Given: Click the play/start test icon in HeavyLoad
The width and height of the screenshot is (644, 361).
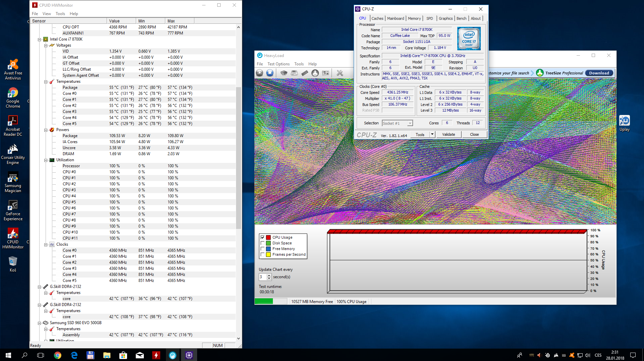Looking at the screenshot, I should tap(259, 73).
